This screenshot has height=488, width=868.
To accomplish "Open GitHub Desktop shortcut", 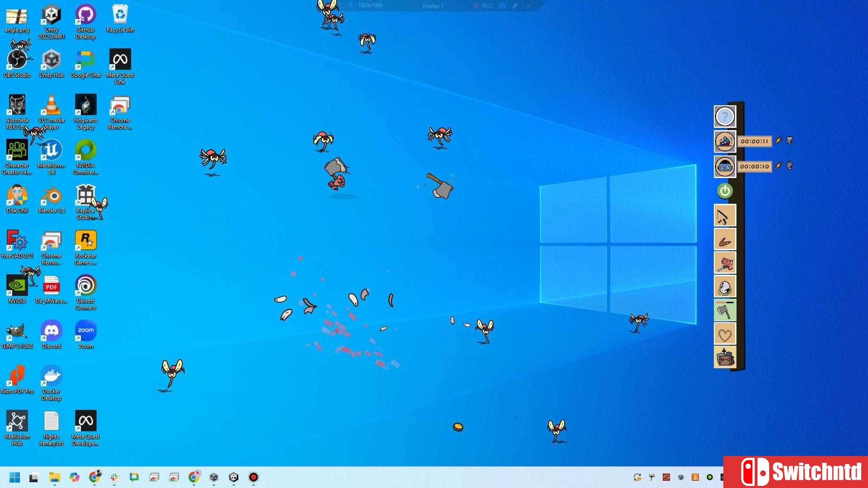I will (x=85, y=21).
